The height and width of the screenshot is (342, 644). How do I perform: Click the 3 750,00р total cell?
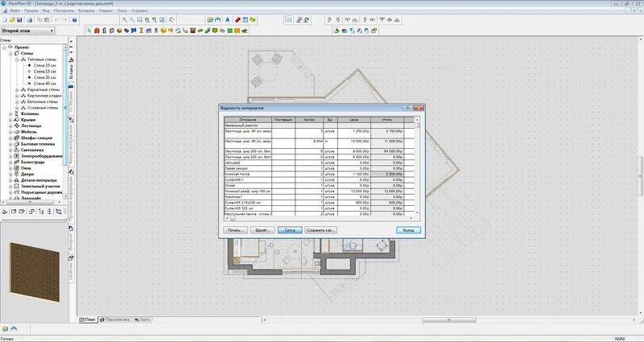[387, 132]
